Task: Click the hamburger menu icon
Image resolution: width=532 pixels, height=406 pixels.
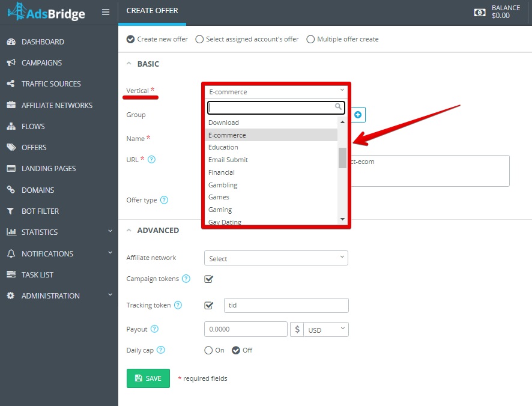Action: point(106,12)
